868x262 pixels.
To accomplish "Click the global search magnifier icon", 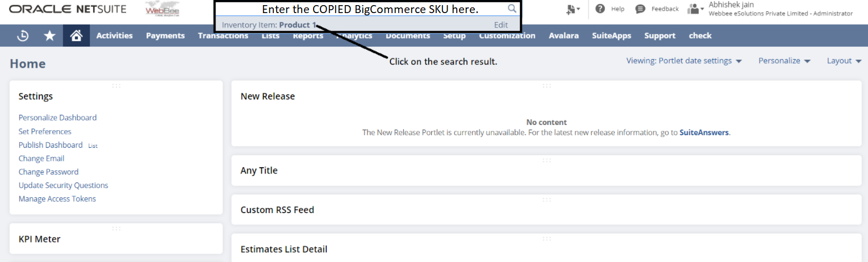I will [512, 9].
